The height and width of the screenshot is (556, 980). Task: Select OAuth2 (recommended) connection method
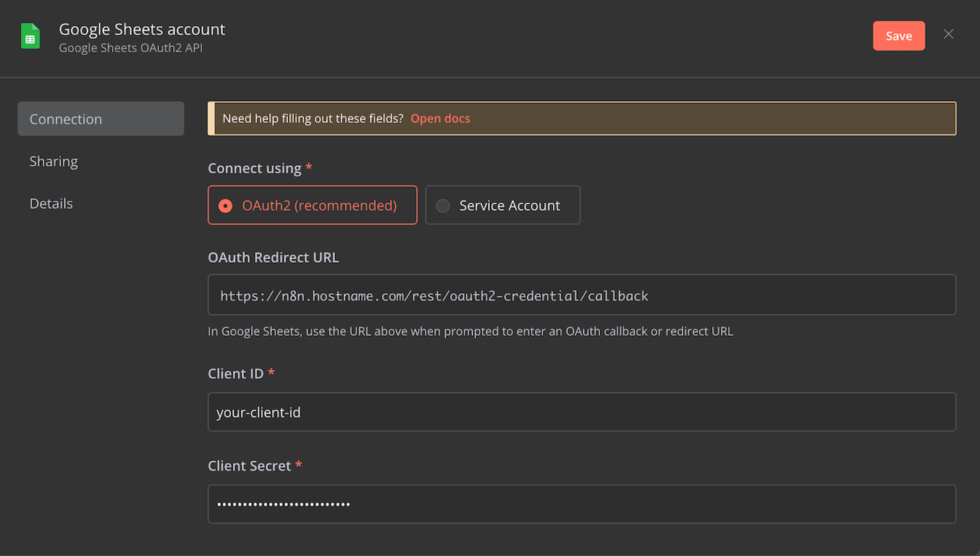click(x=312, y=206)
